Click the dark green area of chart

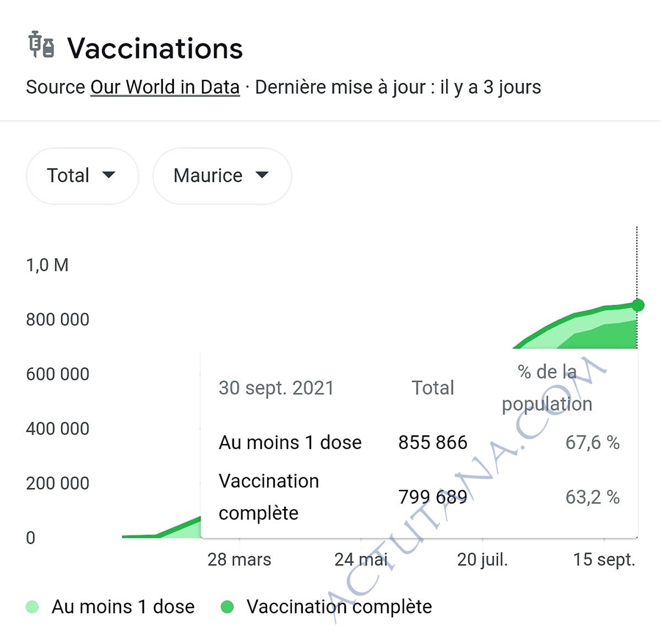pyautogui.click(x=611, y=336)
